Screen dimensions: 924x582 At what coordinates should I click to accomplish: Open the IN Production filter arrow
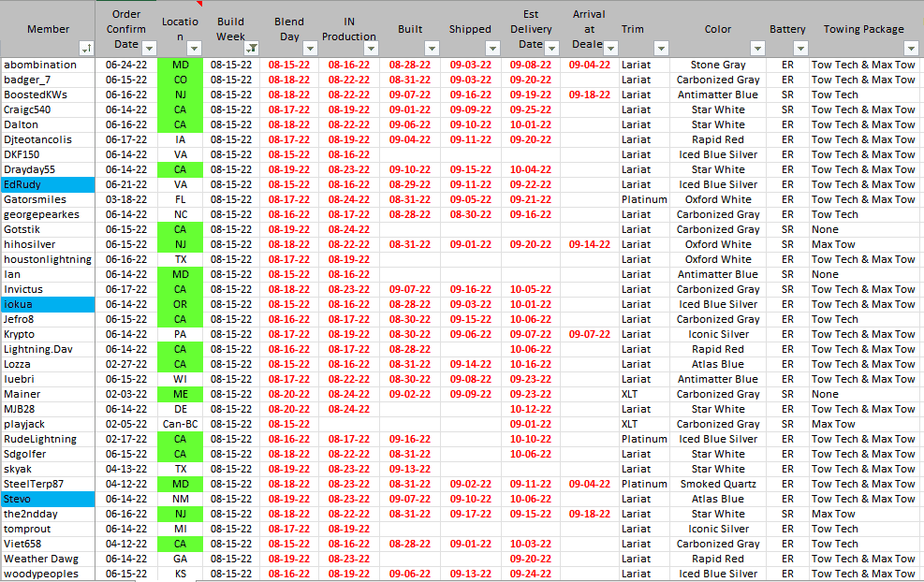click(x=371, y=48)
